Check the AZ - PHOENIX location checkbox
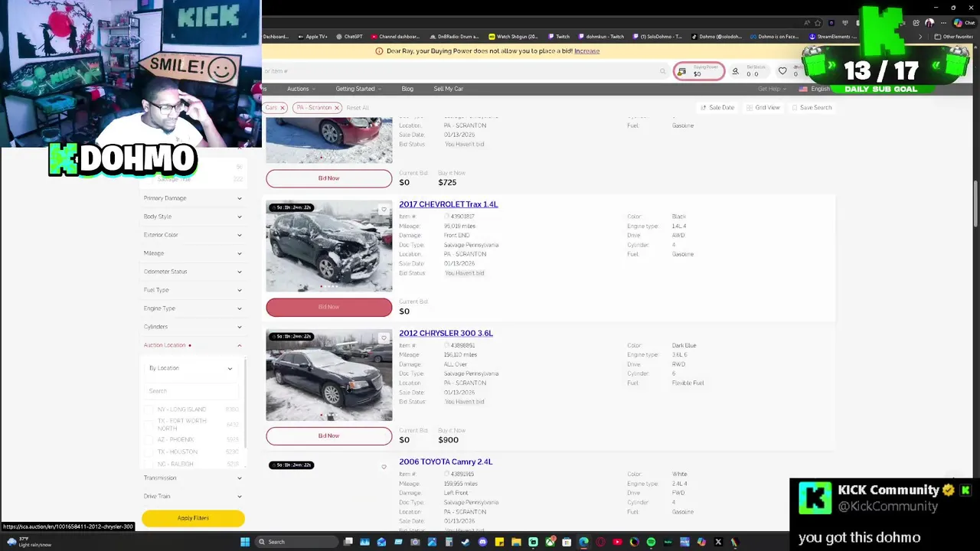The image size is (980, 551). 149,439
